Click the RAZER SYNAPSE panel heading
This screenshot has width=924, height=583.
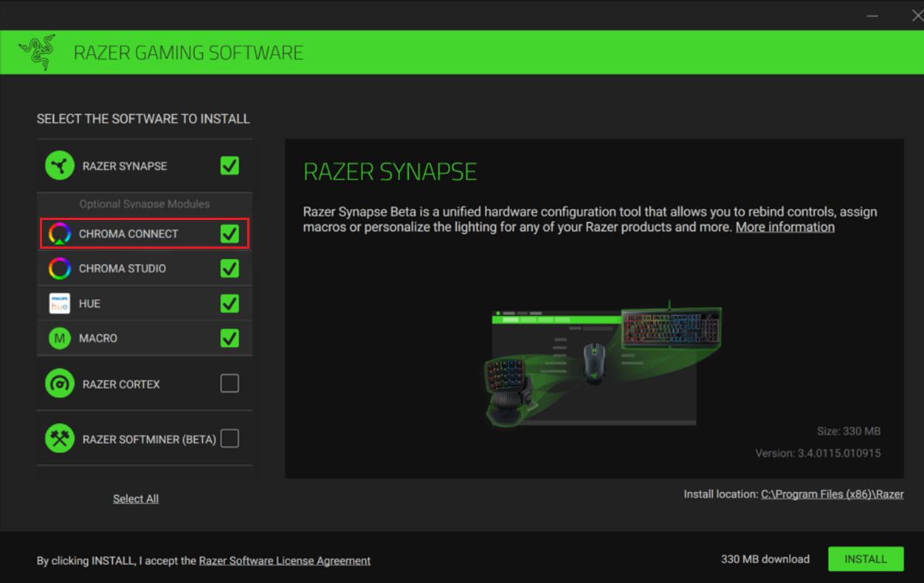(390, 172)
